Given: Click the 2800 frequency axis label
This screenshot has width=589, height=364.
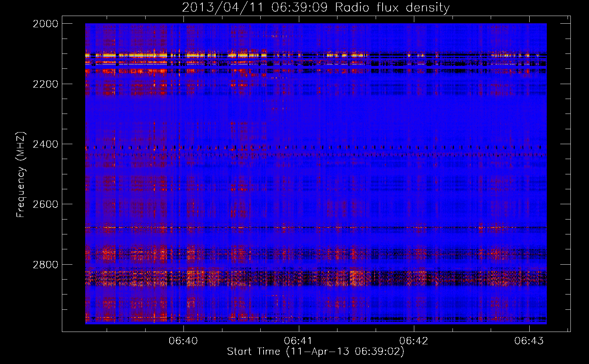Looking at the screenshot, I should (46, 265).
